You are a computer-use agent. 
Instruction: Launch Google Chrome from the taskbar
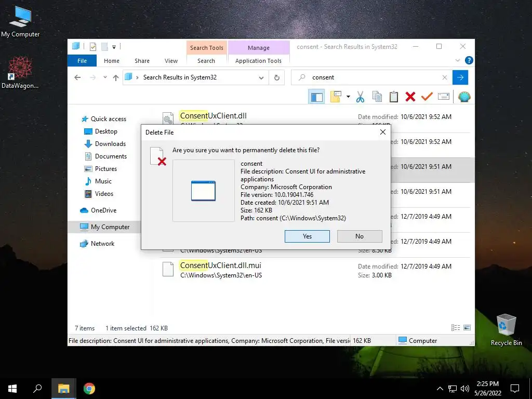89,389
